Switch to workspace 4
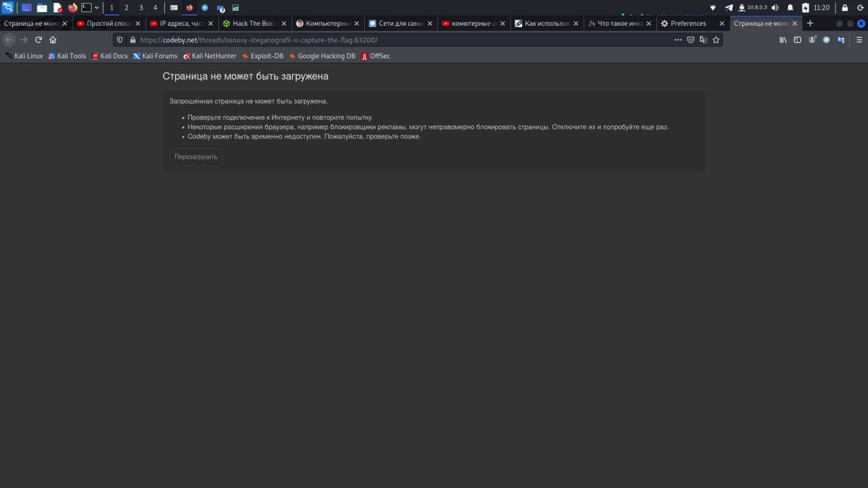 [x=155, y=7]
